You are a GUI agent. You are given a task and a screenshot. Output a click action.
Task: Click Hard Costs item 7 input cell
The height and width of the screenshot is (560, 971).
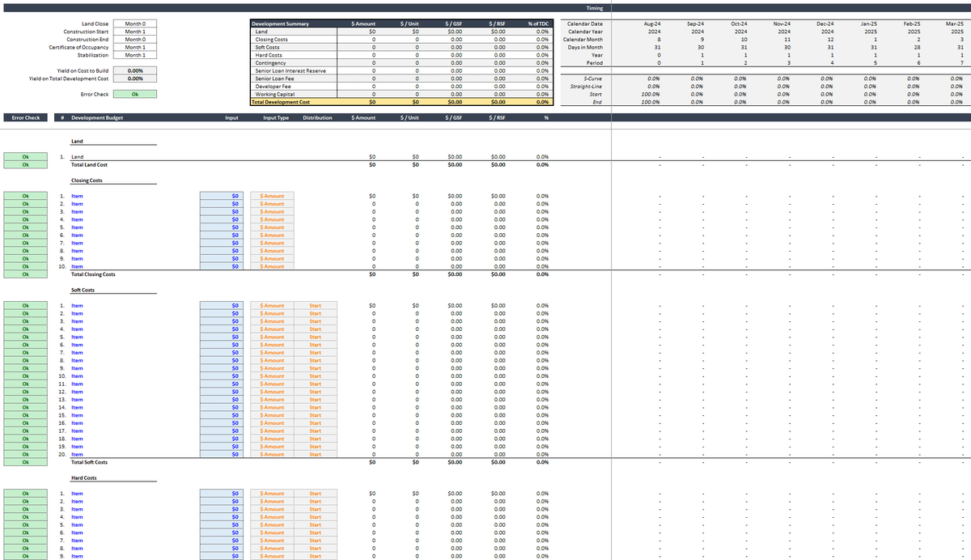coord(220,541)
